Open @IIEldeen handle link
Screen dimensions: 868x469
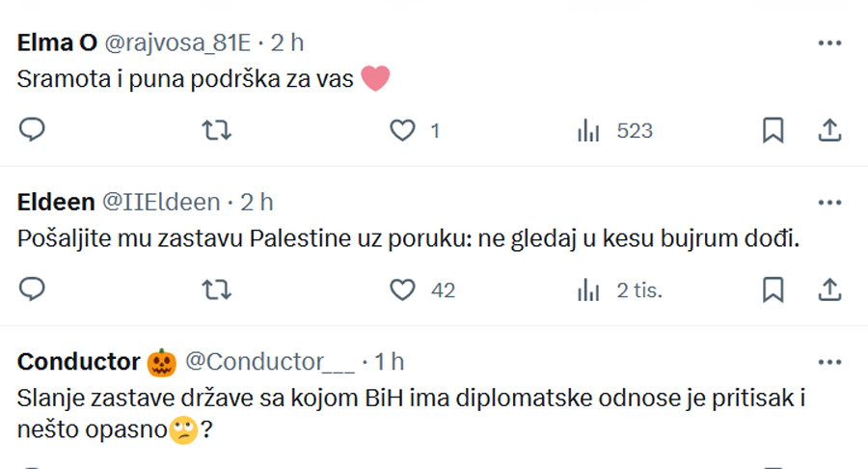click(161, 202)
